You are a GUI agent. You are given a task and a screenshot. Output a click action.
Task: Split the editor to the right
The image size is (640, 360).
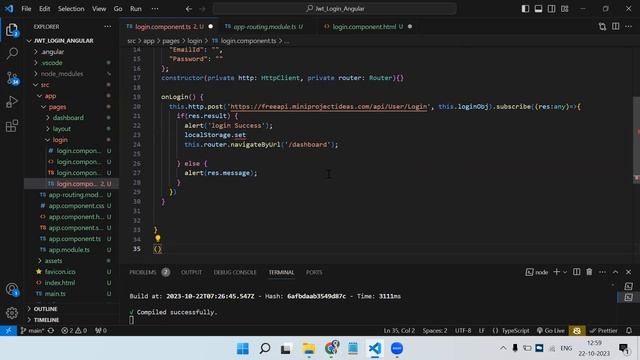616,27
